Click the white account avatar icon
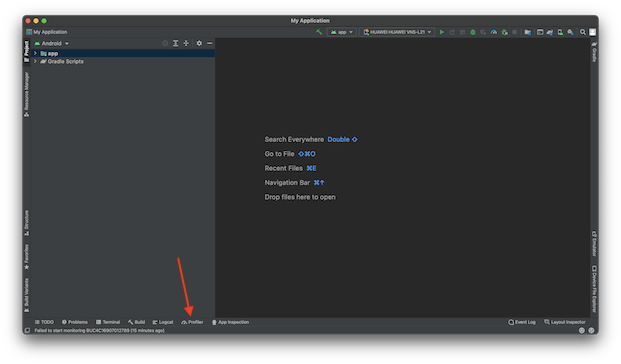Screen dimensions: 621x364 [592, 32]
